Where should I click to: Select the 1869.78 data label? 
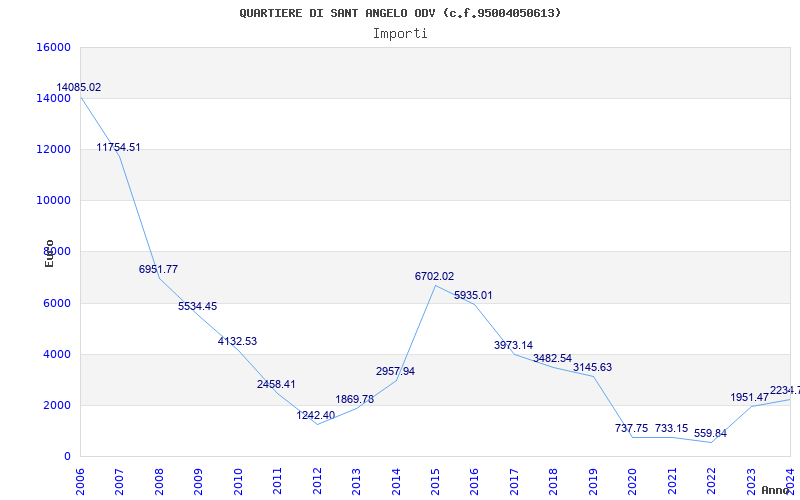point(355,399)
